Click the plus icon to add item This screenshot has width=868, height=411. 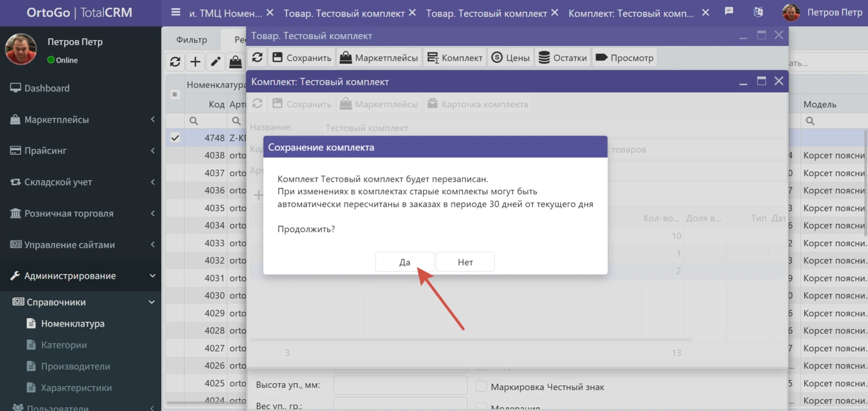pos(196,62)
